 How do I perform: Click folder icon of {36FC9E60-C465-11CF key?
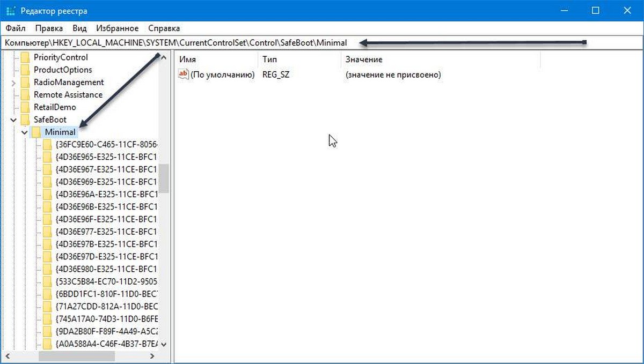pyautogui.click(x=47, y=145)
